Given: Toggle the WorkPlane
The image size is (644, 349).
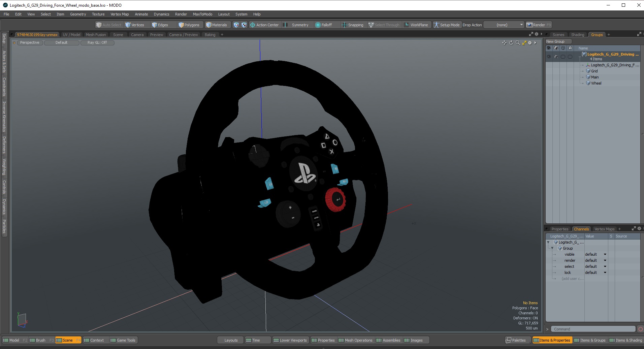Looking at the screenshot, I should click(416, 25).
